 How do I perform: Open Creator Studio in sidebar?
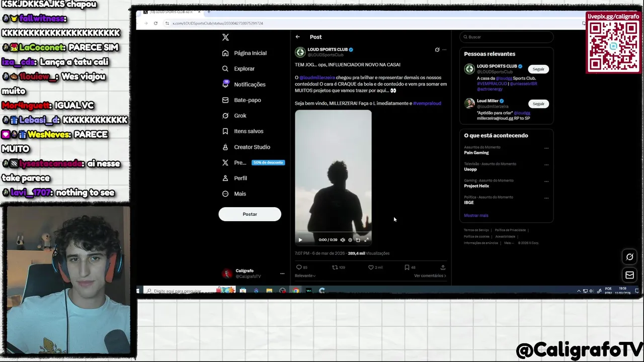pyautogui.click(x=246, y=147)
